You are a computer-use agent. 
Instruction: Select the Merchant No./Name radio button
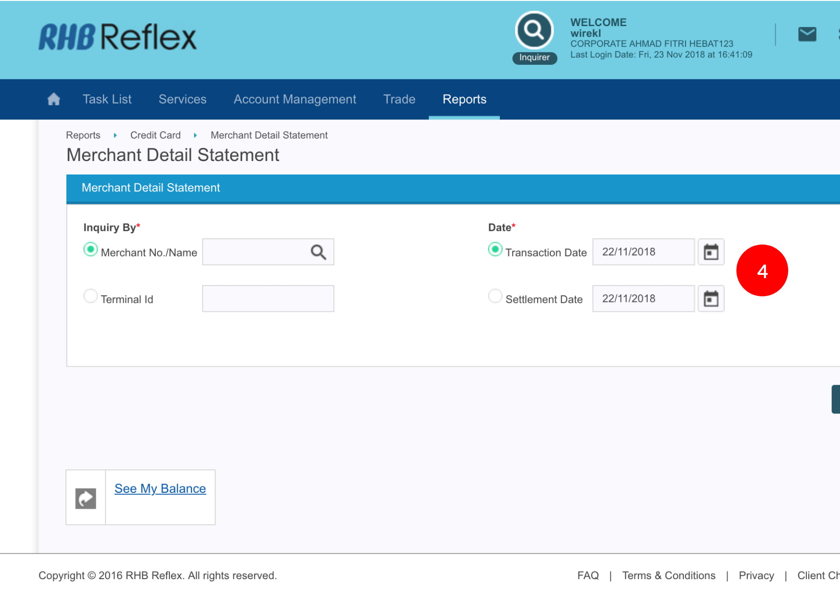[x=91, y=250]
